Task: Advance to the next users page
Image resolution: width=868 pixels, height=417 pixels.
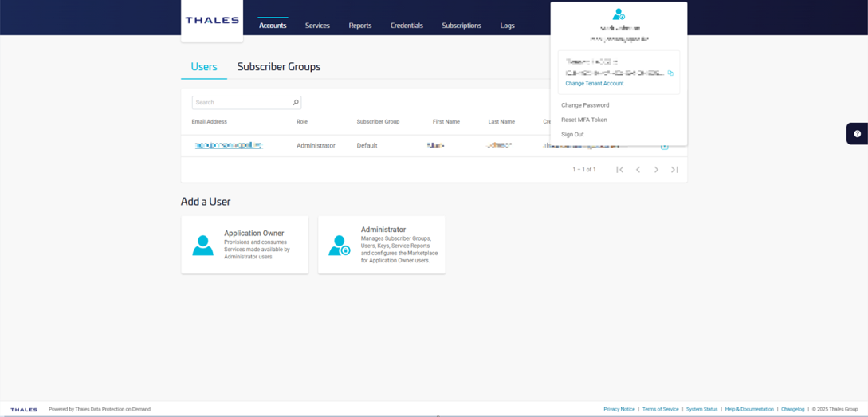Action: 656,170
